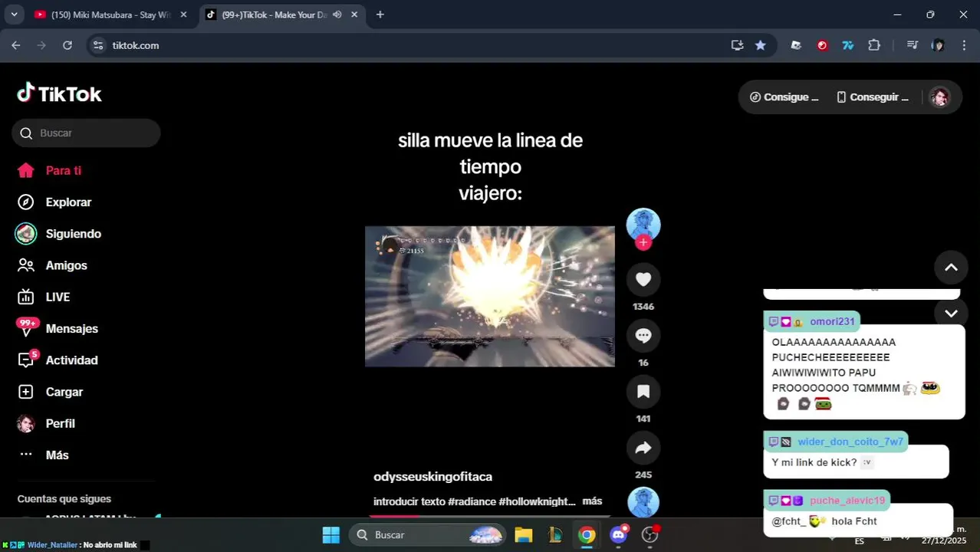Expand the Más options menu

coord(43,455)
